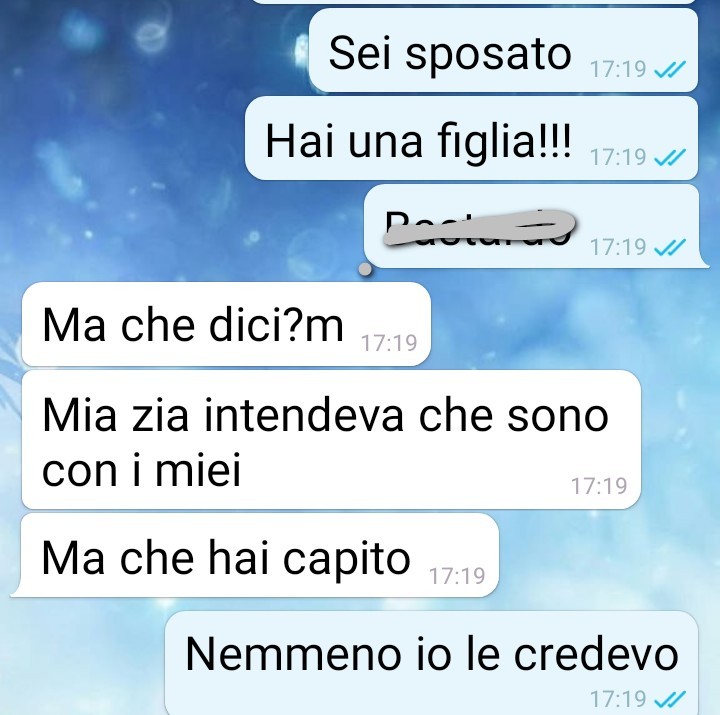
Task: Tap the small grey dot below the censored bubble
Action: click(365, 270)
